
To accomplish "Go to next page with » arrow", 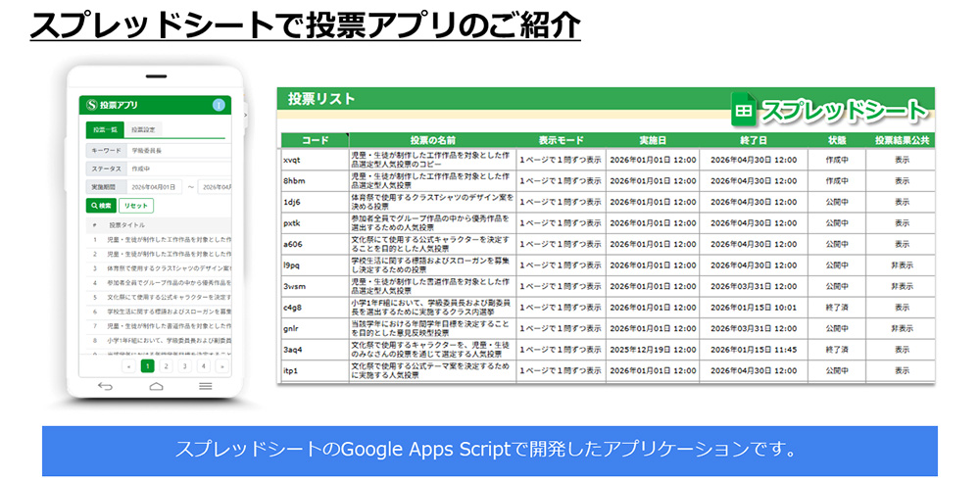I will coord(222,366).
